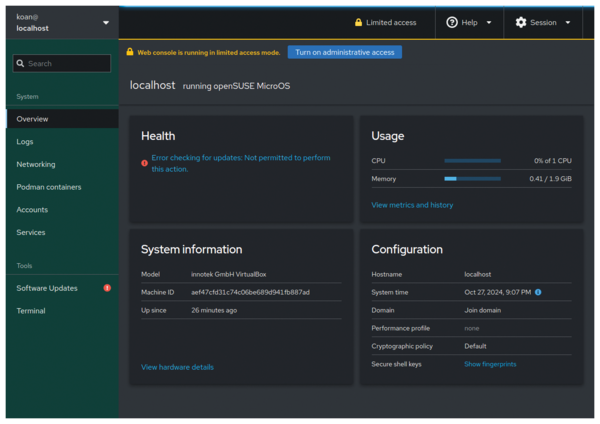The image size is (600, 424).
Task: Click the lock icon beside Limited access
Action: tap(359, 22)
